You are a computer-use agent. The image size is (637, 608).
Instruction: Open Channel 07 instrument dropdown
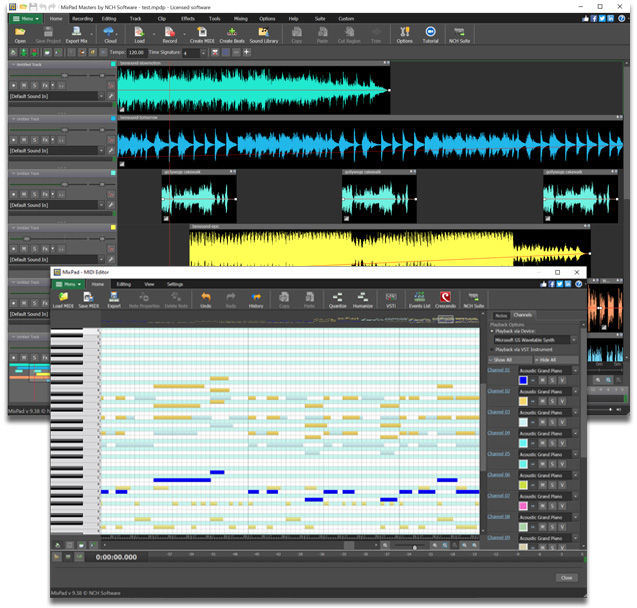(x=575, y=496)
